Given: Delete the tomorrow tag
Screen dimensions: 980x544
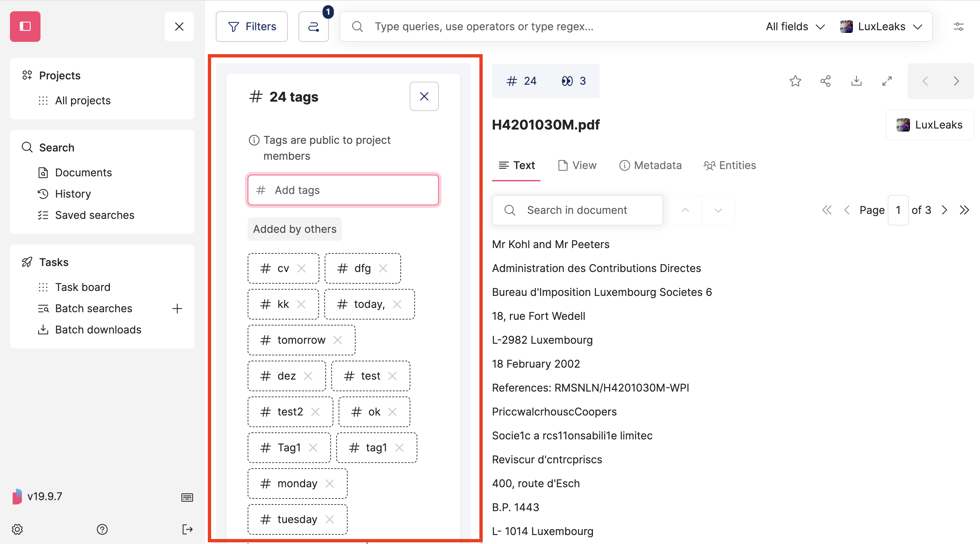Looking at the screenshot, I should pyautogui.click(x=337, y=340).
